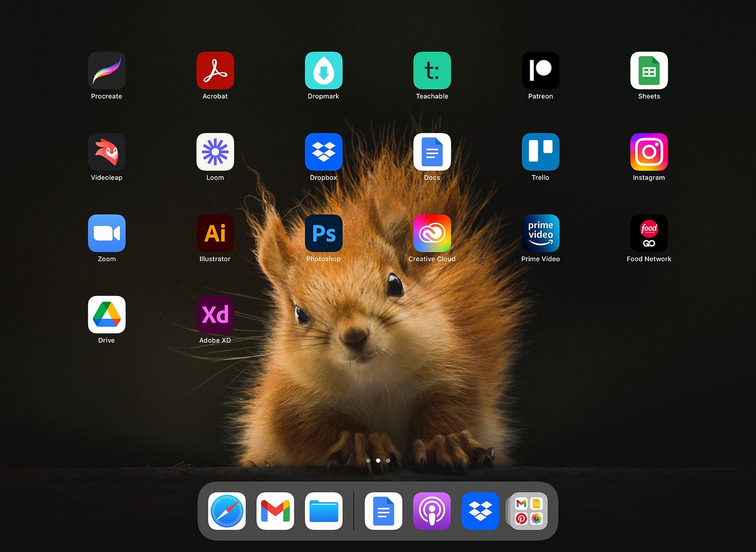Start the Zoom app
756x552 pixels.
(x=106, y=234)
